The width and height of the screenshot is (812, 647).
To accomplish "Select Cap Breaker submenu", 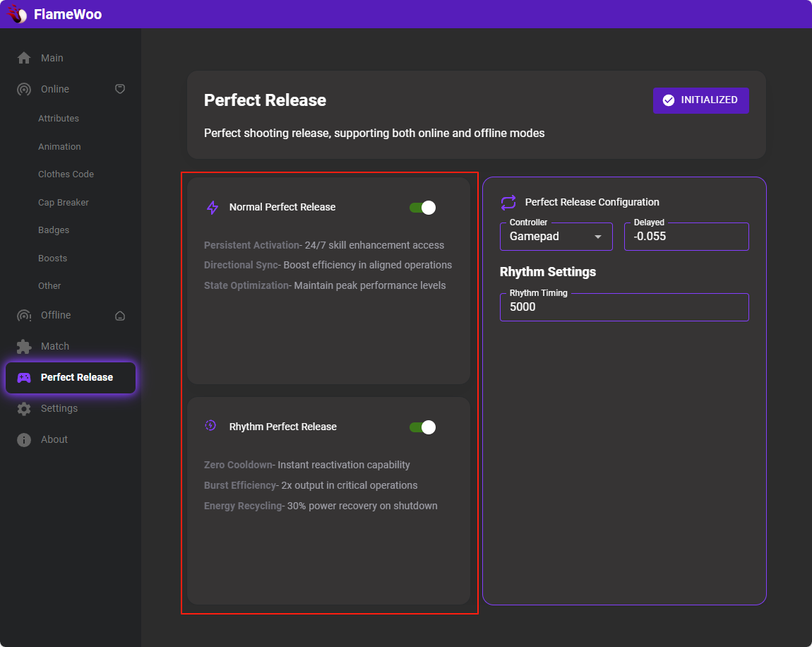I will (63, 203).
